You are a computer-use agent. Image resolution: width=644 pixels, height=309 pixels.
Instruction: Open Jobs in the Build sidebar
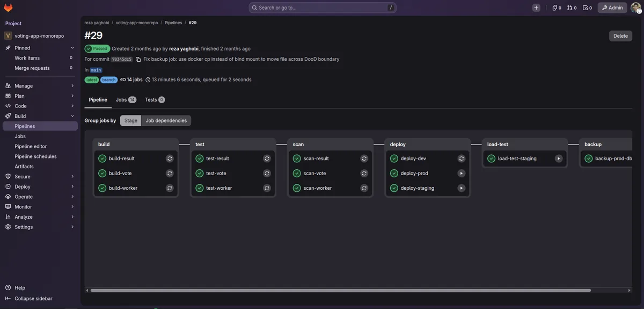40,136
